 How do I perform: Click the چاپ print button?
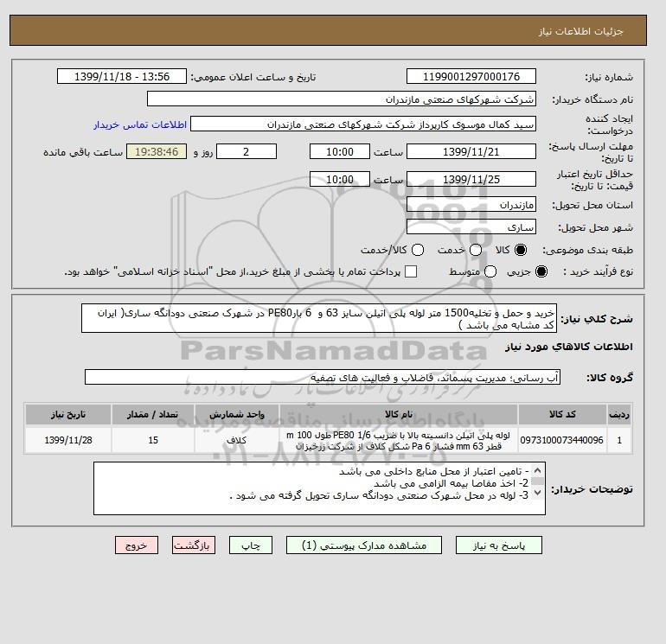(251, 545)
